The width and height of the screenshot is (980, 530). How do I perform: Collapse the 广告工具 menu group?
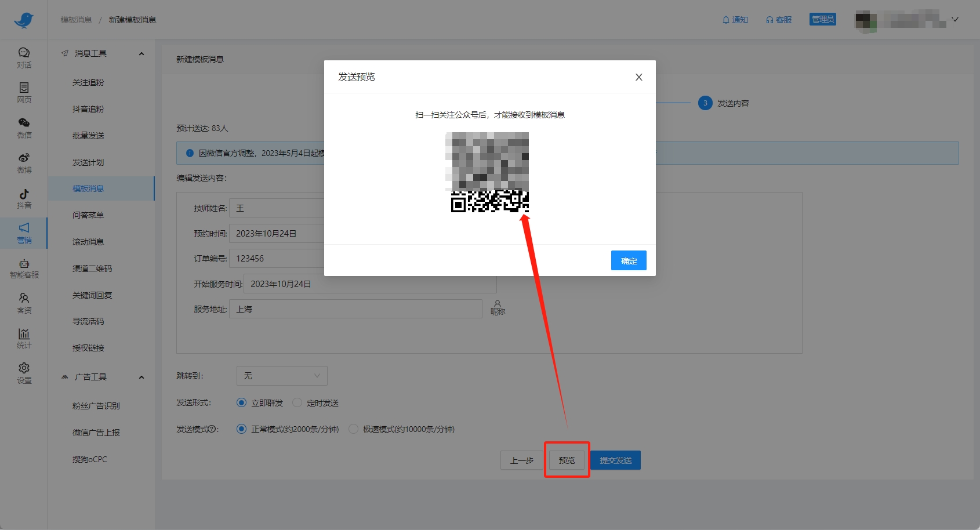(x=141, y=377)
